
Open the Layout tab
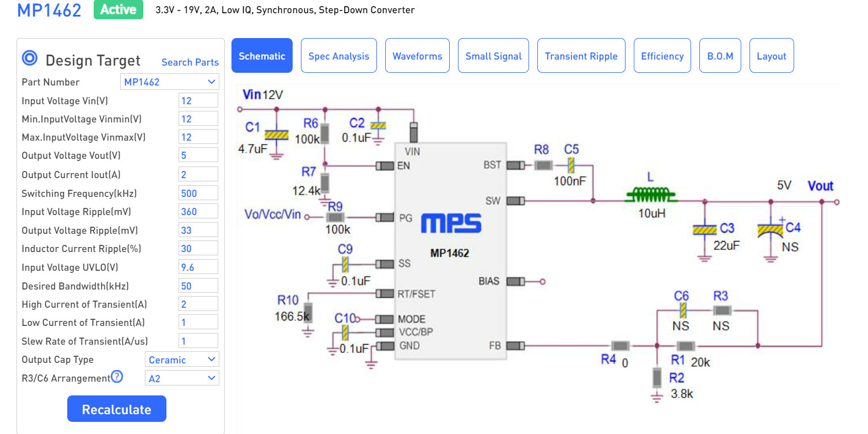pos(772,56)
